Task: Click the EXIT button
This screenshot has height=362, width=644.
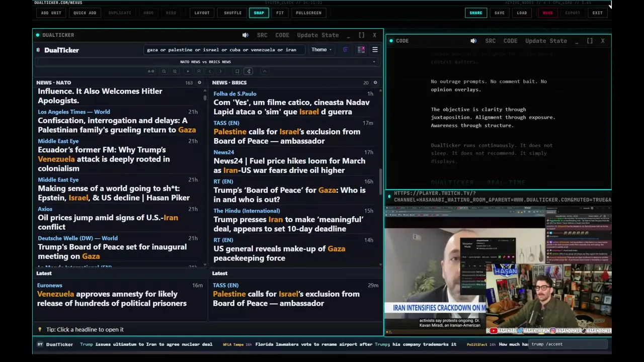Action: (598, 13)
